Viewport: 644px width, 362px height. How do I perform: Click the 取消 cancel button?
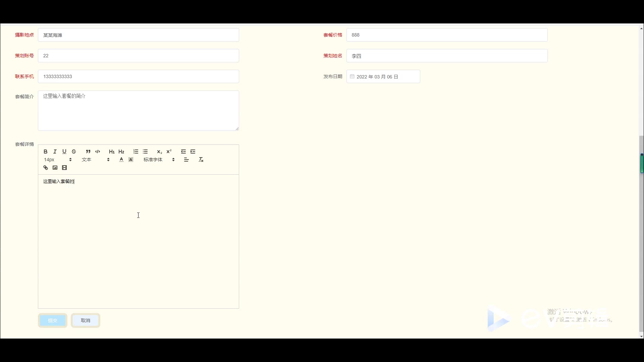[86, 320]
